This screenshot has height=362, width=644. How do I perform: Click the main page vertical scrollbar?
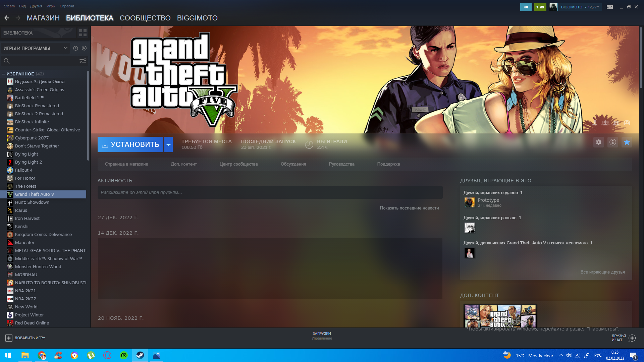641,58
